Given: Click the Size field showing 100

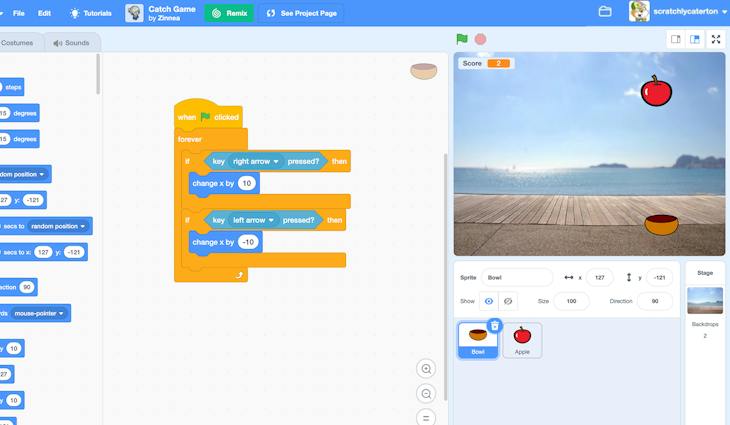Looking at the screenshot, I should click(571, 301).
